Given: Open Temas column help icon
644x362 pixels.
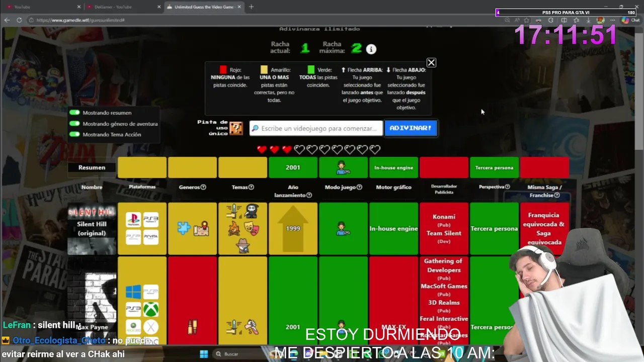Looking at the screenshot, I should [251, 187].
